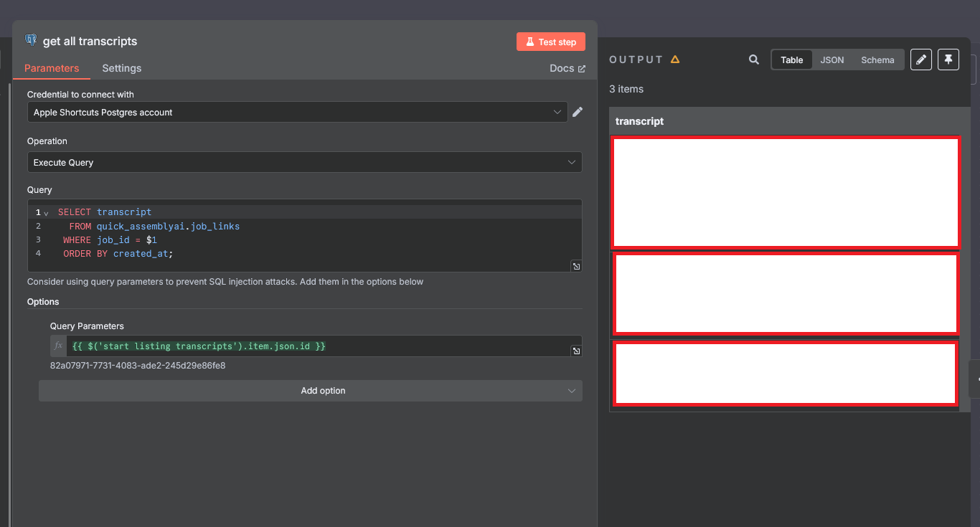Open the Docs link

click(567, 68)
